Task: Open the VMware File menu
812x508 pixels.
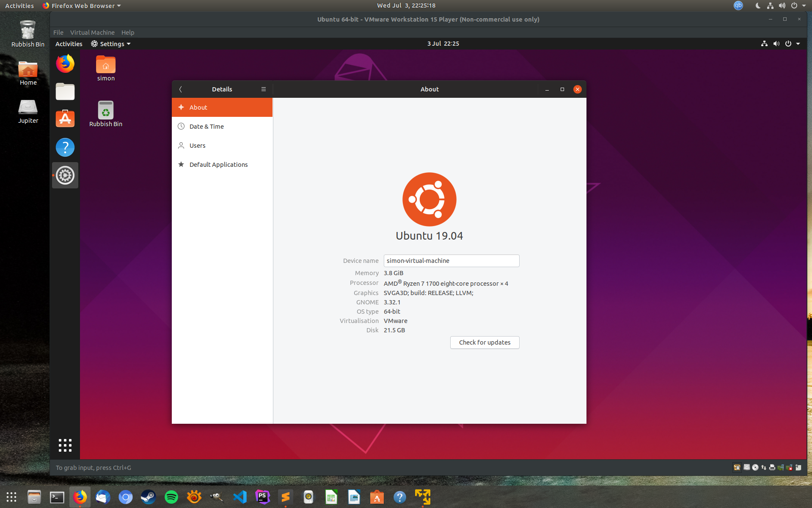Action: 58,33
